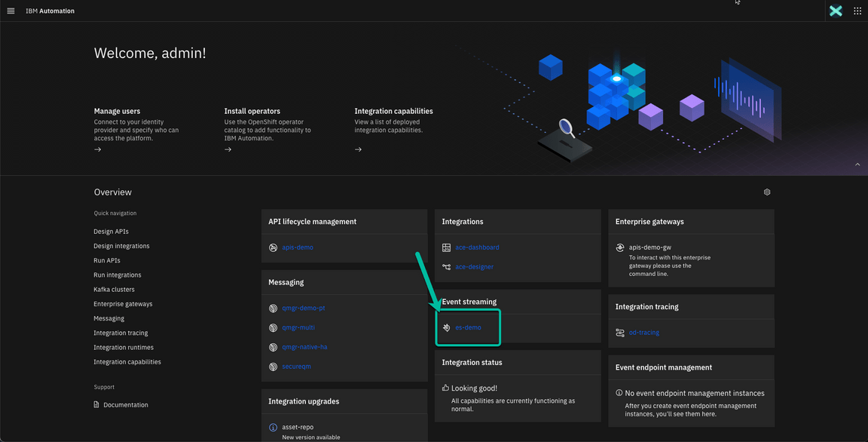This screenshot has width=868, height=442.
Task: Open the qmgr-multi messaging instance
Action: 298,327
